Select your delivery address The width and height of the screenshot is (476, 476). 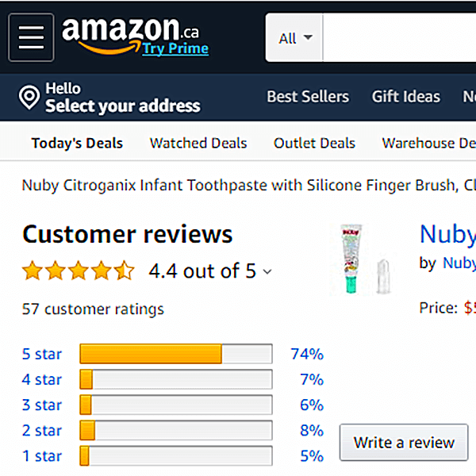[x=122, y=106]
